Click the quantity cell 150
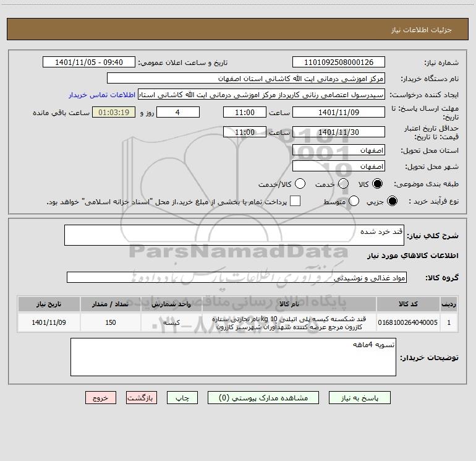The height and width of the screenshot is (461, 476). [x=110, y=322]
